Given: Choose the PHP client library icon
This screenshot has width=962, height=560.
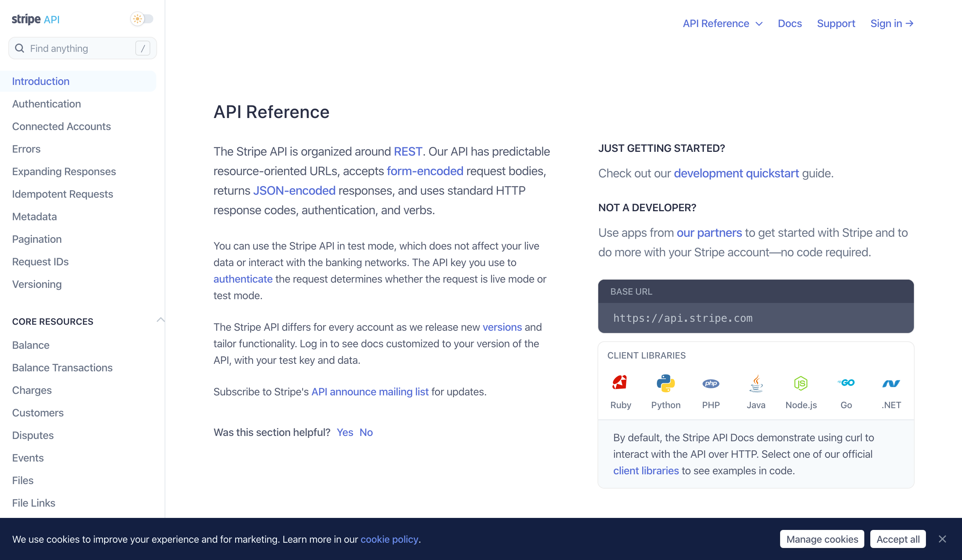Looking at the screenshot, I should point(711,383).
